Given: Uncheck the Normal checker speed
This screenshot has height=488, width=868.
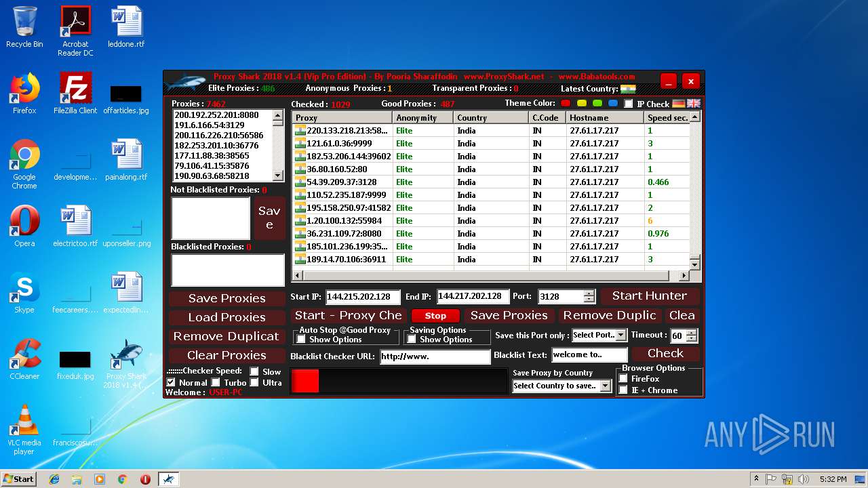Looking at the screenshot, I should [171, 383].
